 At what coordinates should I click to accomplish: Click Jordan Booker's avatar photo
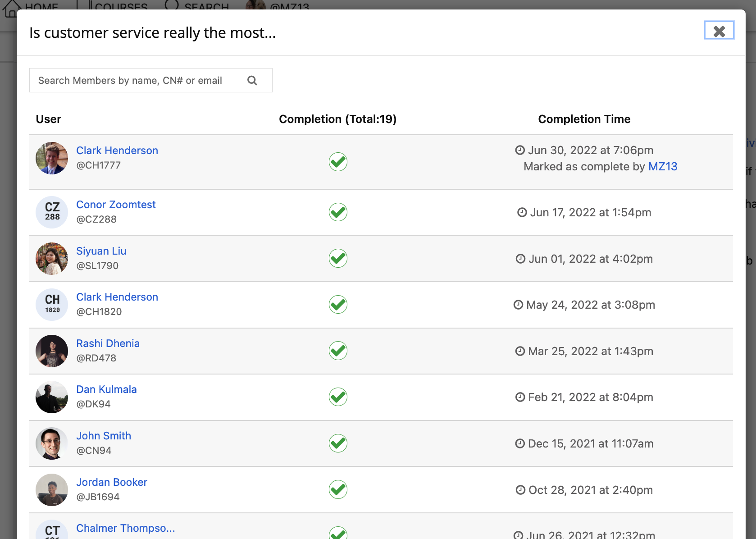click(x=52, y=490)
